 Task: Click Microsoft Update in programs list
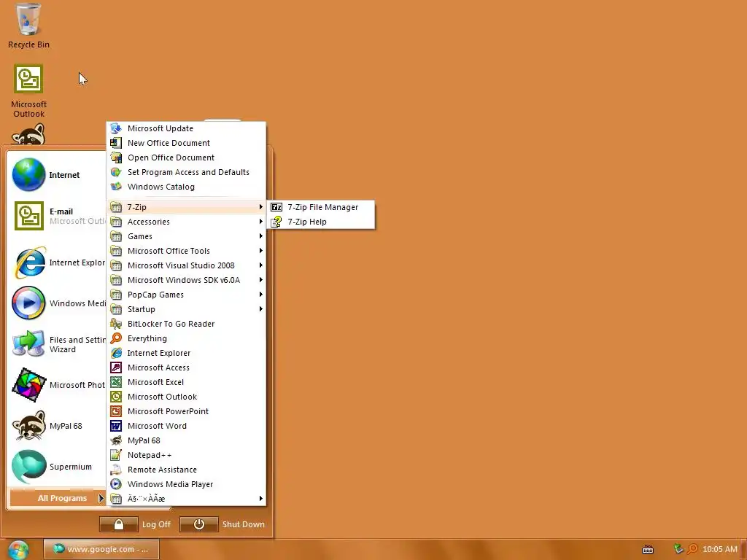click(186, 128)
